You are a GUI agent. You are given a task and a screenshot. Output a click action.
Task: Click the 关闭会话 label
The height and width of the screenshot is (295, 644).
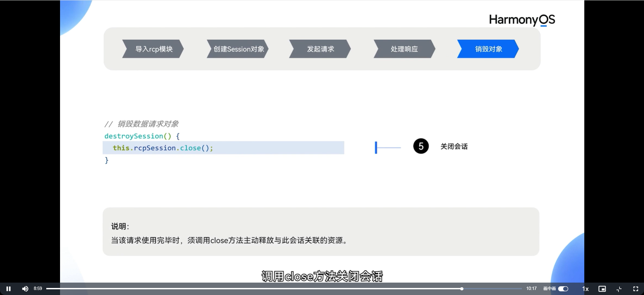[x=454, y=146]
